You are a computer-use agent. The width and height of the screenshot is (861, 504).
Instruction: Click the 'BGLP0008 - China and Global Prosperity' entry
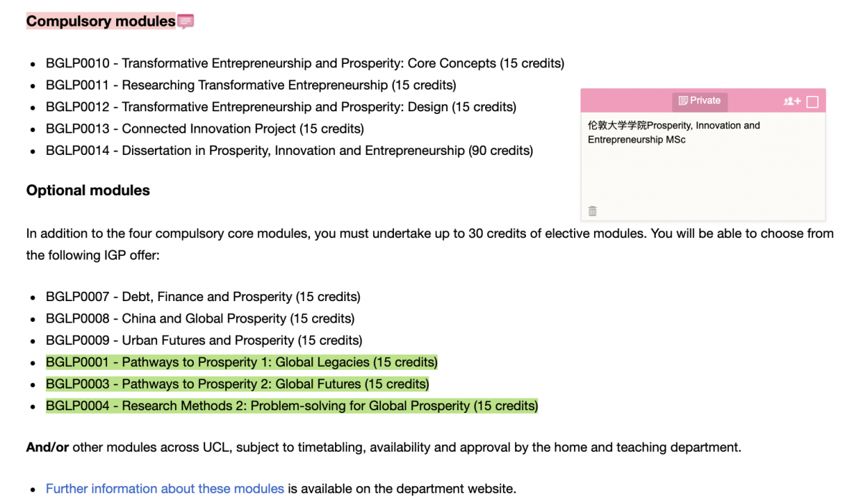coord(200,318)
